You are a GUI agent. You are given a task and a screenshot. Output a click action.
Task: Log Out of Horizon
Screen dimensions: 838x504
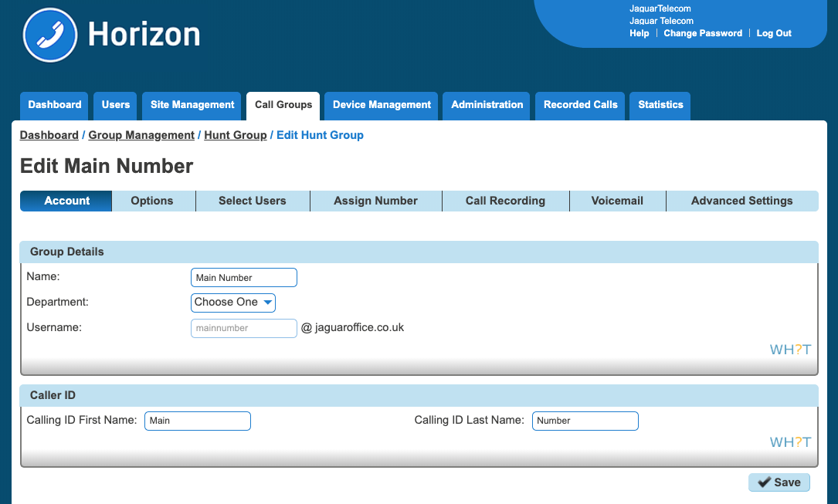click(x=773, y=32)
